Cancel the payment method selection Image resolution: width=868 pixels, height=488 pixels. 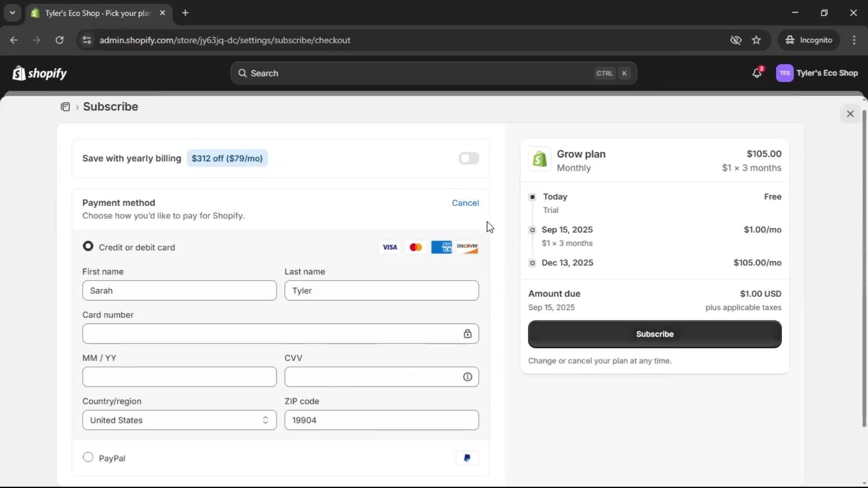pos(465,203)
